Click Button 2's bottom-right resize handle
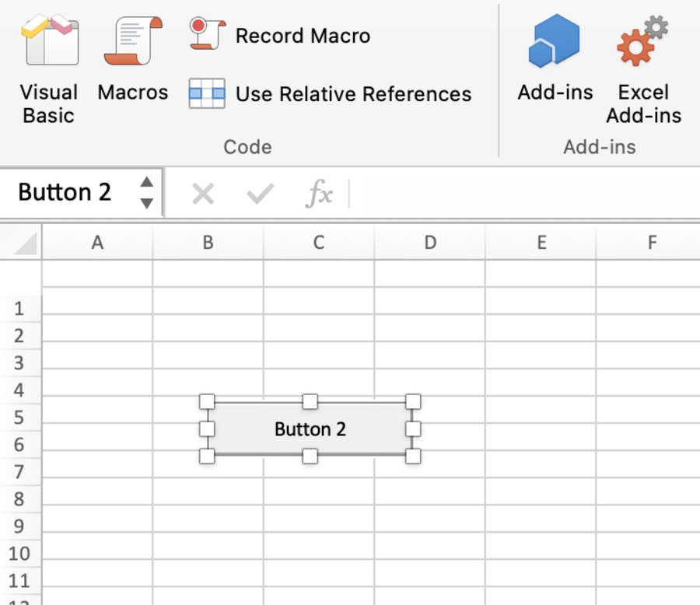The height and width of the screenshot is (605, 700). pyautogui.click(x=413, y=456)
